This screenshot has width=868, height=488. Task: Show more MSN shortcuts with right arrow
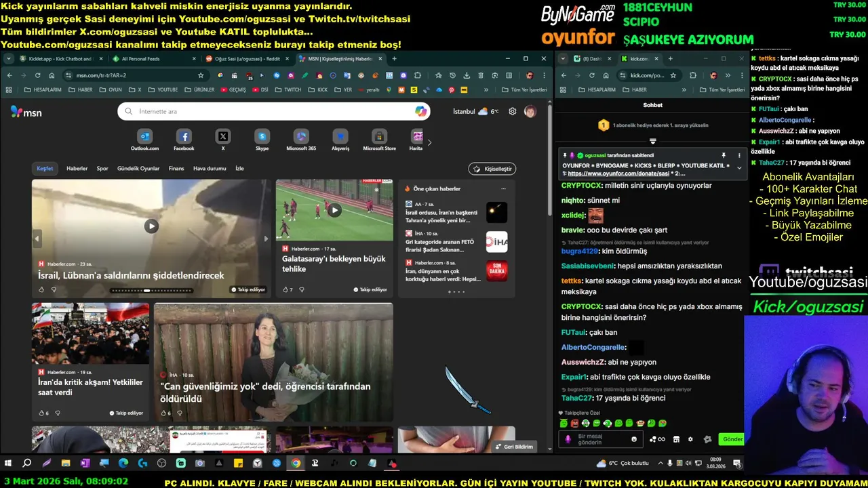[x=429, y=142]
